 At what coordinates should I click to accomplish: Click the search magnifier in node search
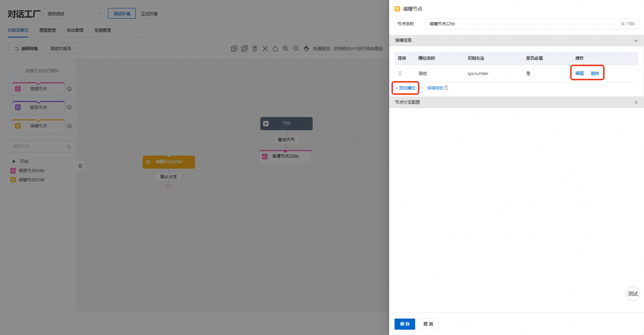tap(69, 146)
